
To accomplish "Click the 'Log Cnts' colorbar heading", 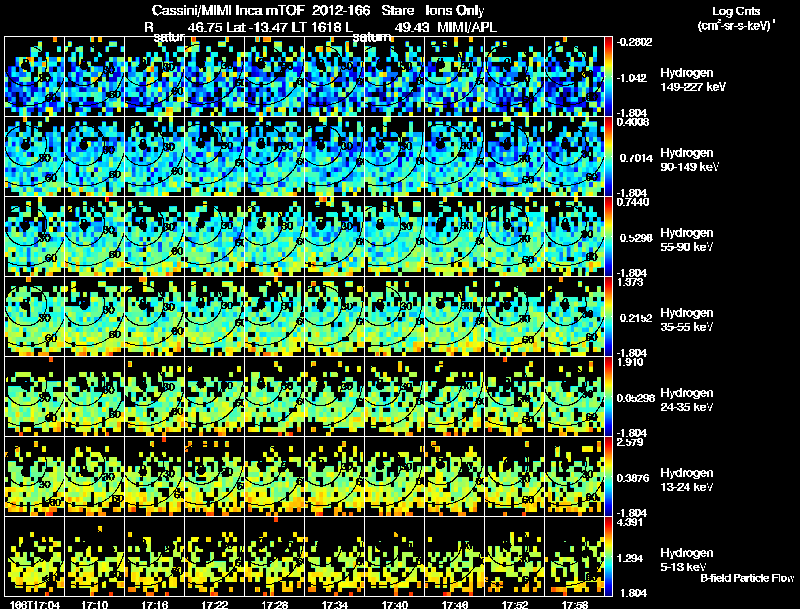I will [736, 11].
